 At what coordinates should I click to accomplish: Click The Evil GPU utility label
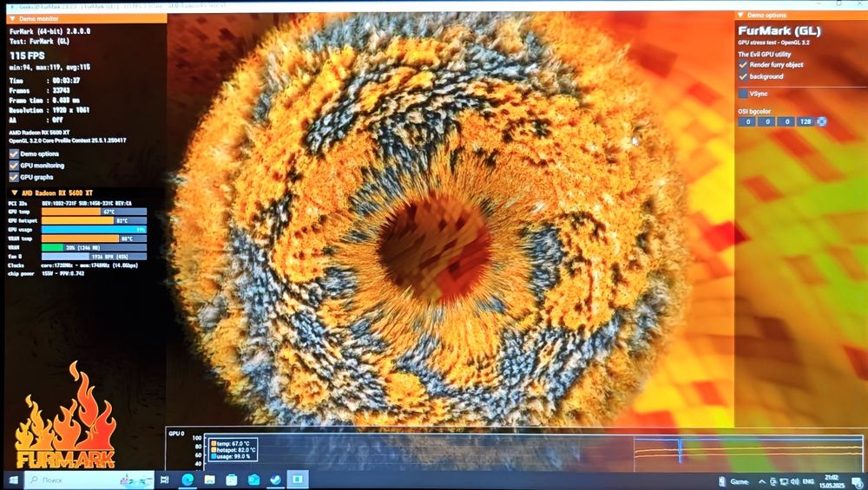coord(765,54)
